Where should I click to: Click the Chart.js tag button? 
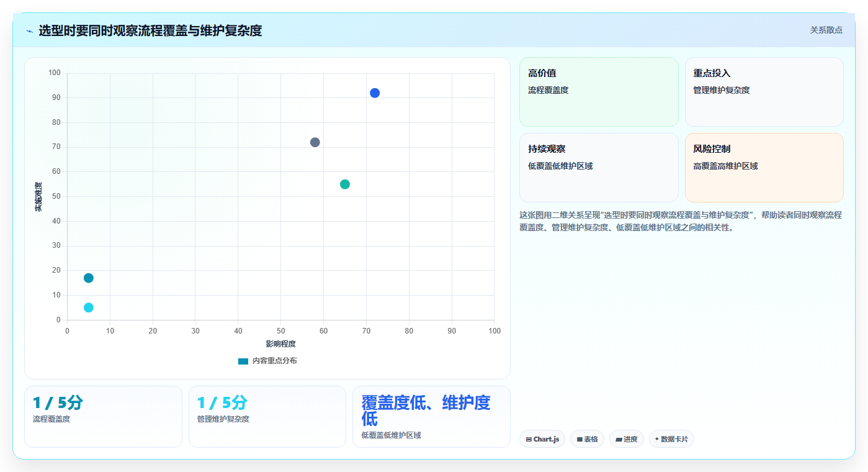(542, 439)
